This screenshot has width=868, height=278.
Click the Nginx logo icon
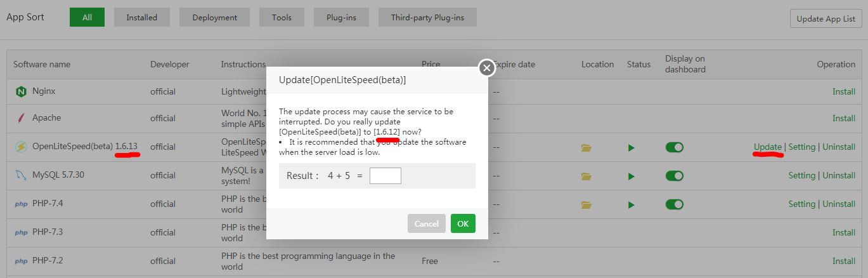click(21, 91)
